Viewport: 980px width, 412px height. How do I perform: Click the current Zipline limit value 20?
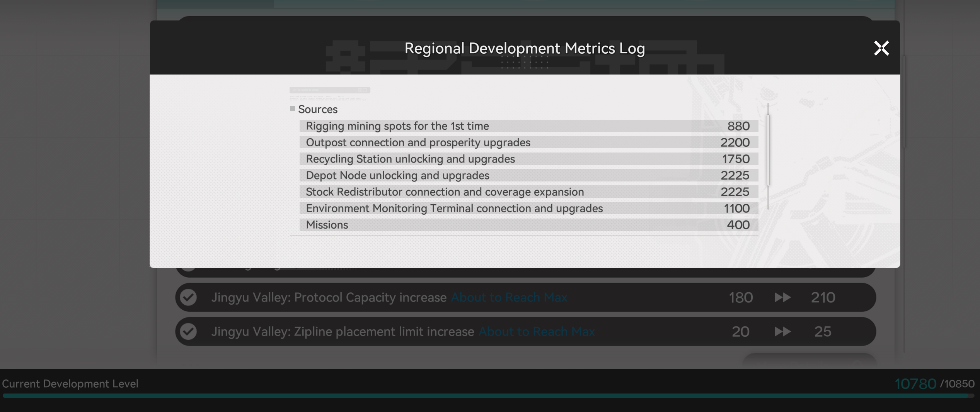click(x=741, y=331)
